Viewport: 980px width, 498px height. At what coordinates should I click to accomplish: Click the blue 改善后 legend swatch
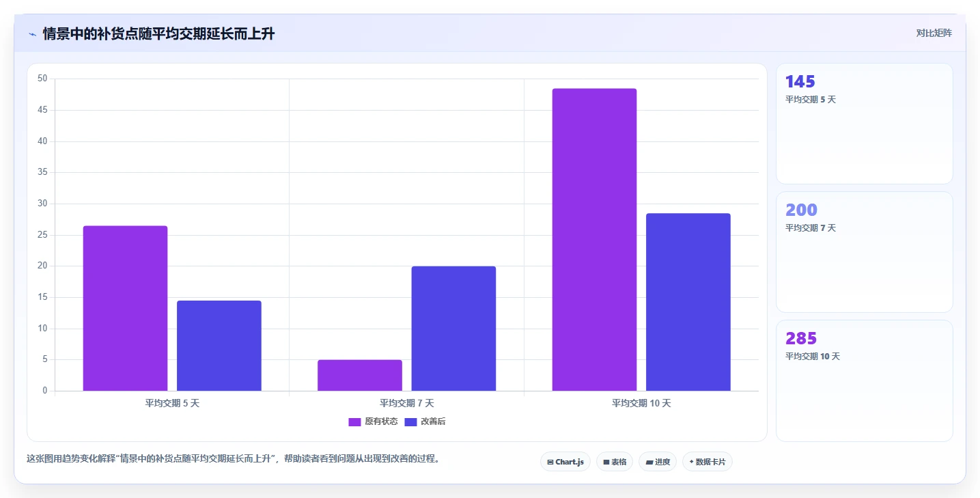coord(410,421)
